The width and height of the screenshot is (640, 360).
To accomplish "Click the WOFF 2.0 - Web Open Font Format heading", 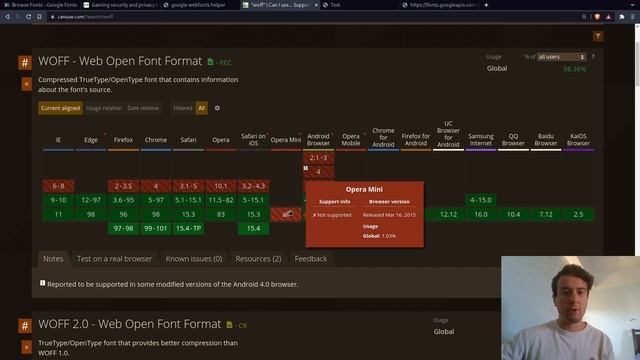I will pos(129,324).
